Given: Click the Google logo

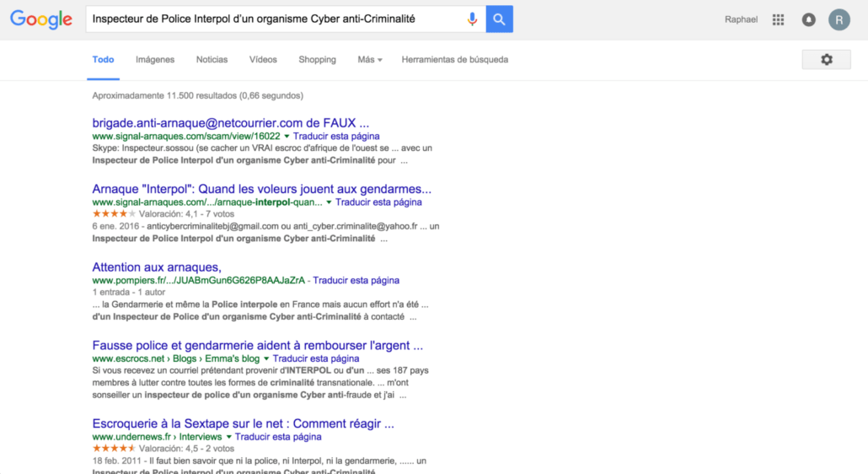Looking at the screenshot, I should (x=41, y=19).
